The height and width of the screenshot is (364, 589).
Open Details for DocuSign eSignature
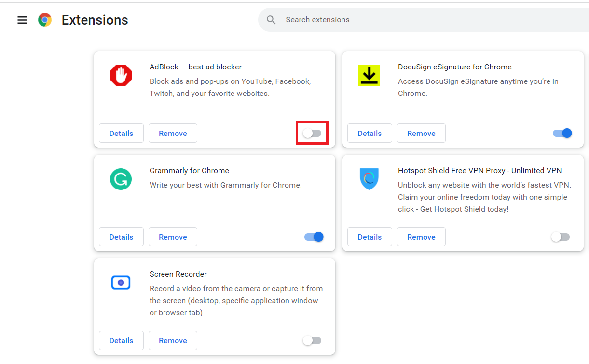(370, 133)
